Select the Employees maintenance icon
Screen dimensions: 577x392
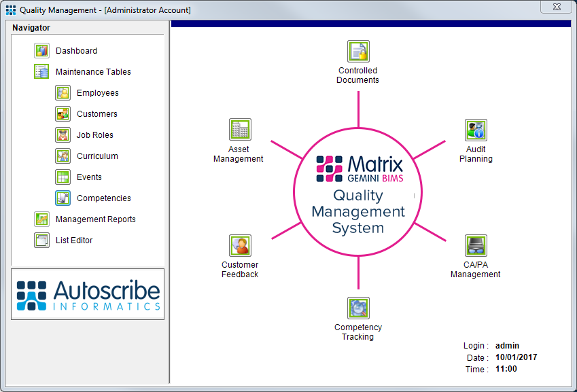pyautogui.click(x=63, y=92)
